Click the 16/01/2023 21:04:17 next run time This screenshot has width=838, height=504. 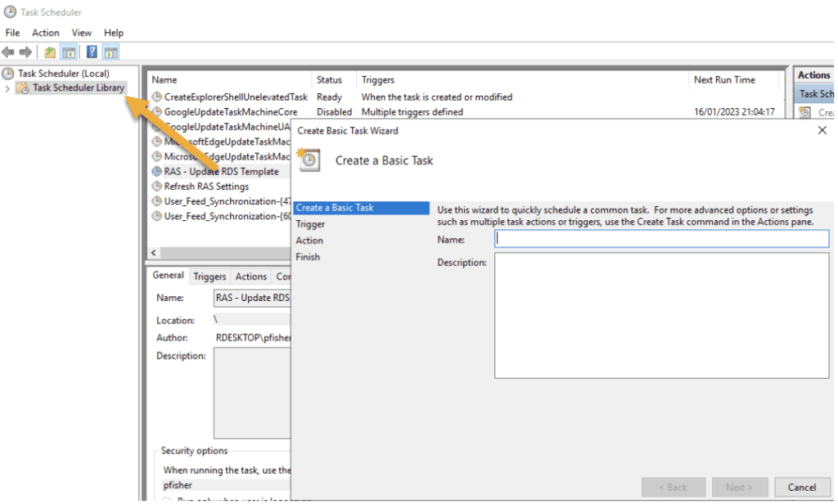pyautogui.click(x=734, y=112)
